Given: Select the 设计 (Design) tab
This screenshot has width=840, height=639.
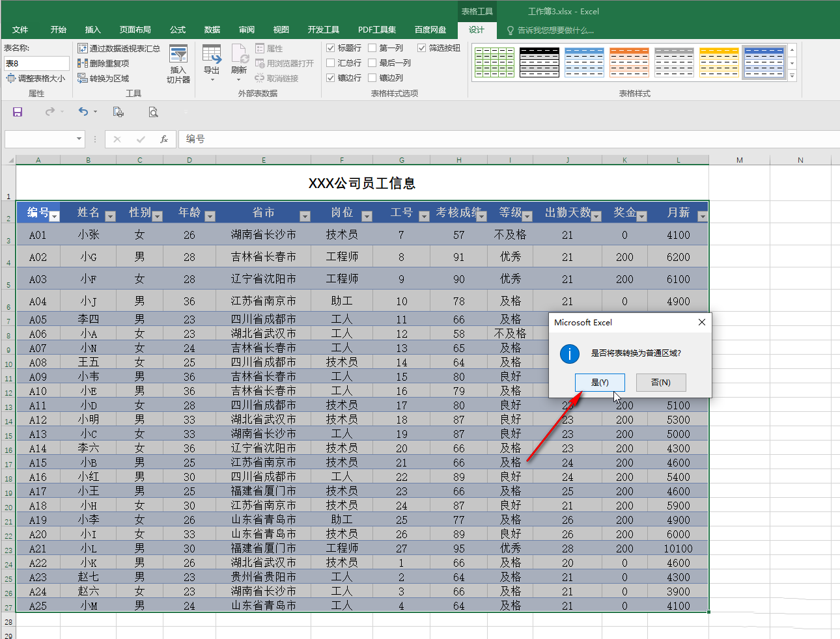Looking at the screenshot, I should tap(477, 30).
